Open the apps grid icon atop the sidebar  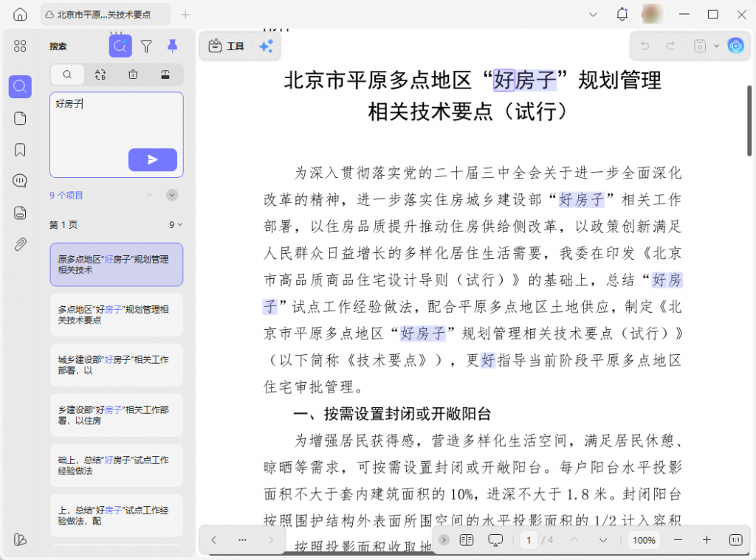pos(19,46)
